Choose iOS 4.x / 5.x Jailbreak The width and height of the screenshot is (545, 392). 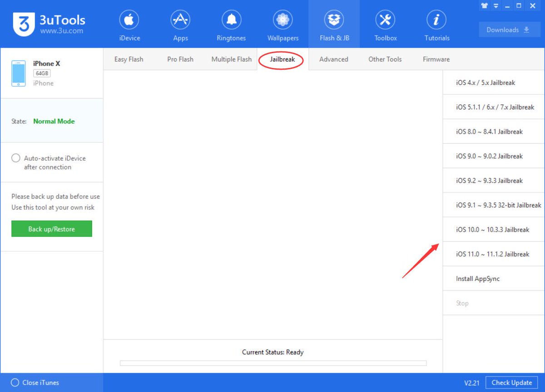click(494, 83)
